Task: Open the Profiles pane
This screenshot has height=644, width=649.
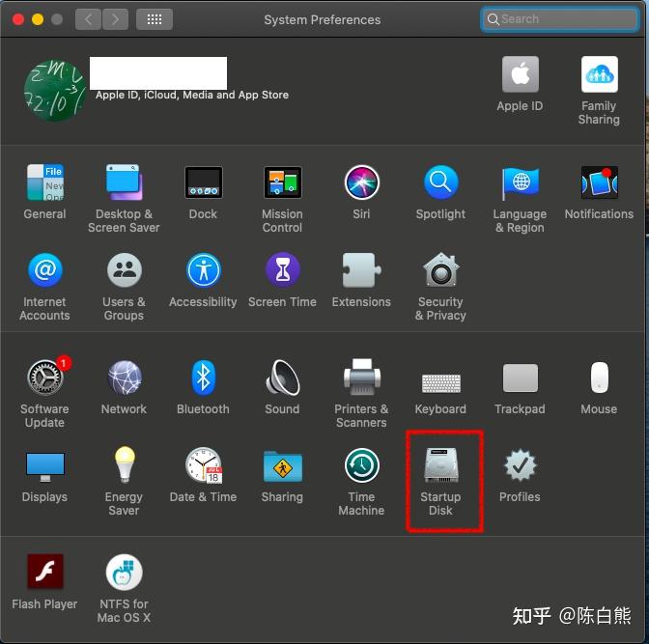Action: (521, 465)
